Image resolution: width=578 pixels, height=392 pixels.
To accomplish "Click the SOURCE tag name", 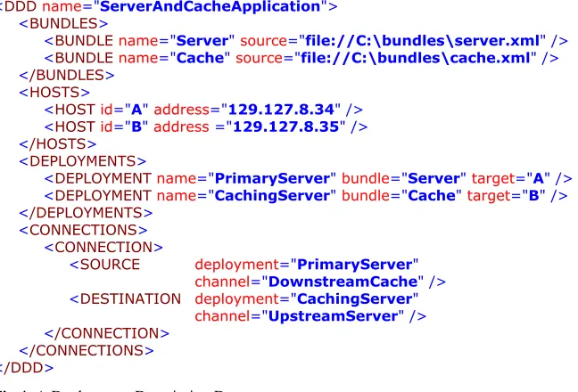I will 110,265.
